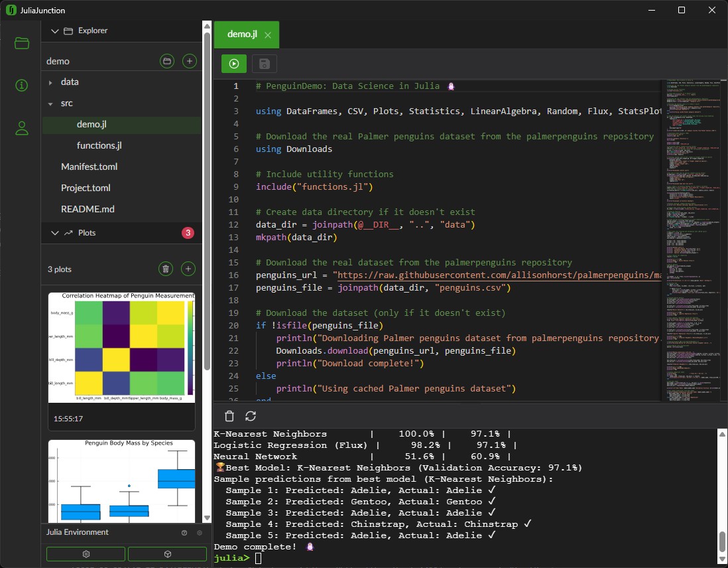Click the 'Neural Network' results row in terminal
This screenshot has width=728, height=568.
pyautogui.click(x=363, y=457)
